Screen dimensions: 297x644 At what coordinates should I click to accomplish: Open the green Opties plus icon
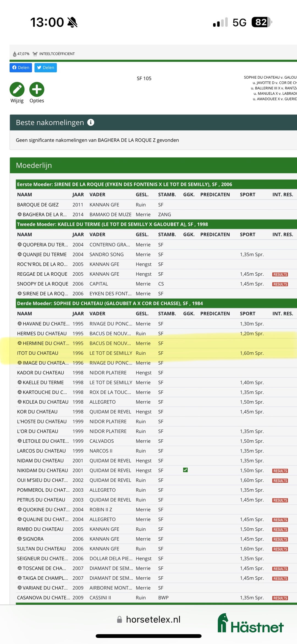37,89
